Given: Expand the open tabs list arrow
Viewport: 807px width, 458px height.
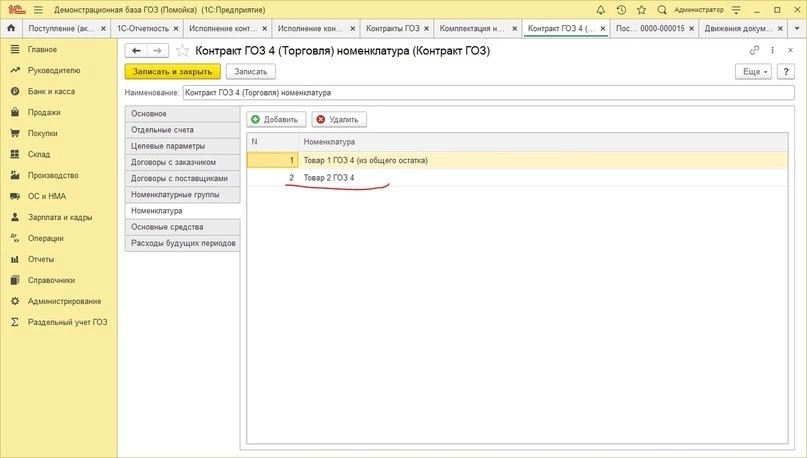Looking at the screenshot, I should (x=796, y=28).
